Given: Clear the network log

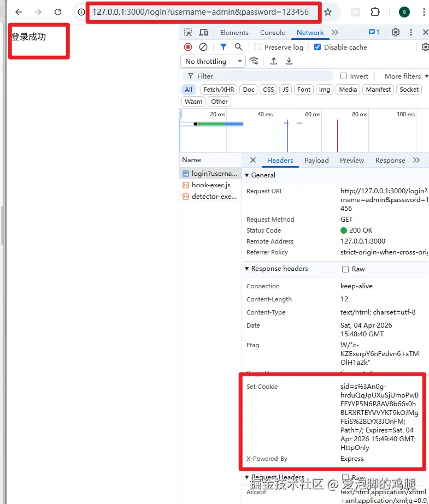Looking at the screenshot, I should 203,48.
